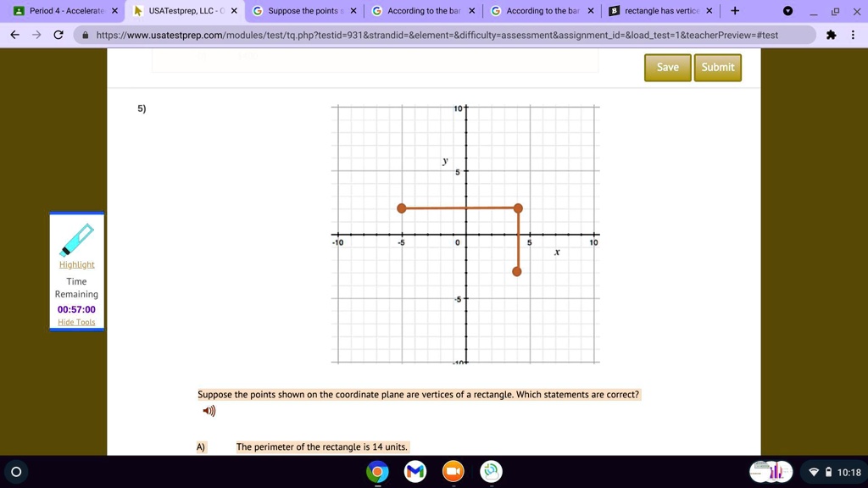Select the Highlight tool in the test sidebar

click(x=76, y=263)
